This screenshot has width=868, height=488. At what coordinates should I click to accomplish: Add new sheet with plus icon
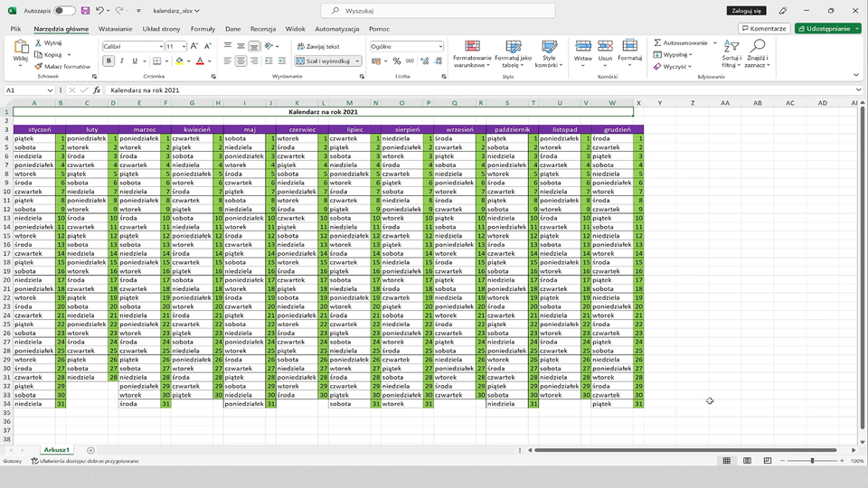(90, 450)
